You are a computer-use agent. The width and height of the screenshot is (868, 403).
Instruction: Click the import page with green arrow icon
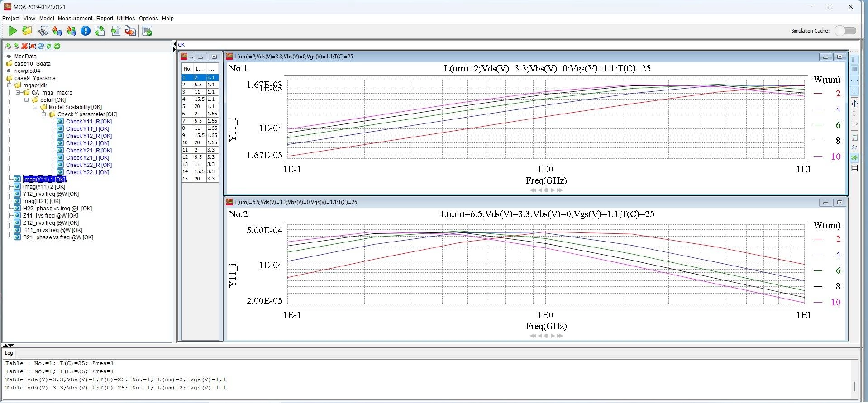[x=116, y=31]
